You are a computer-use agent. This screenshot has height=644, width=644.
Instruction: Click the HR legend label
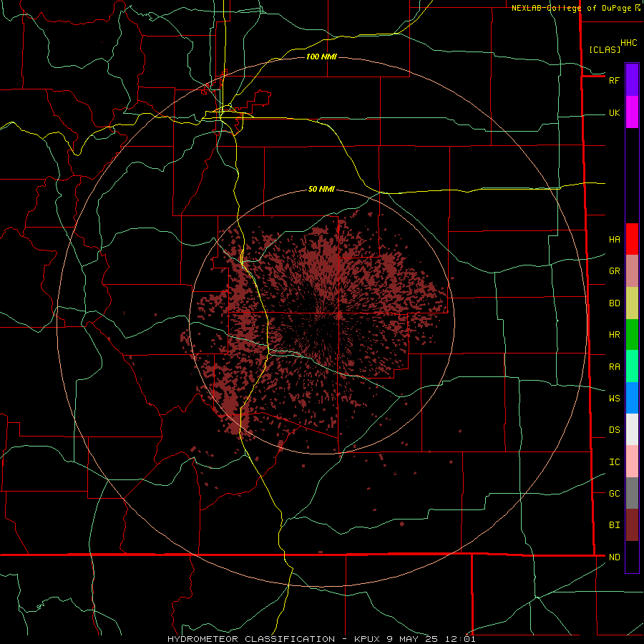pos(615,335)
